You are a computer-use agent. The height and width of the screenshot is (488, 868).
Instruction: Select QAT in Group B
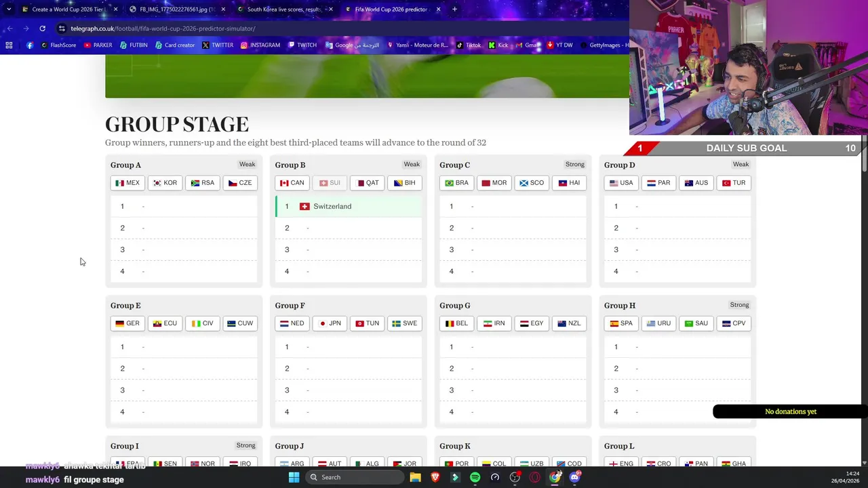368,183
